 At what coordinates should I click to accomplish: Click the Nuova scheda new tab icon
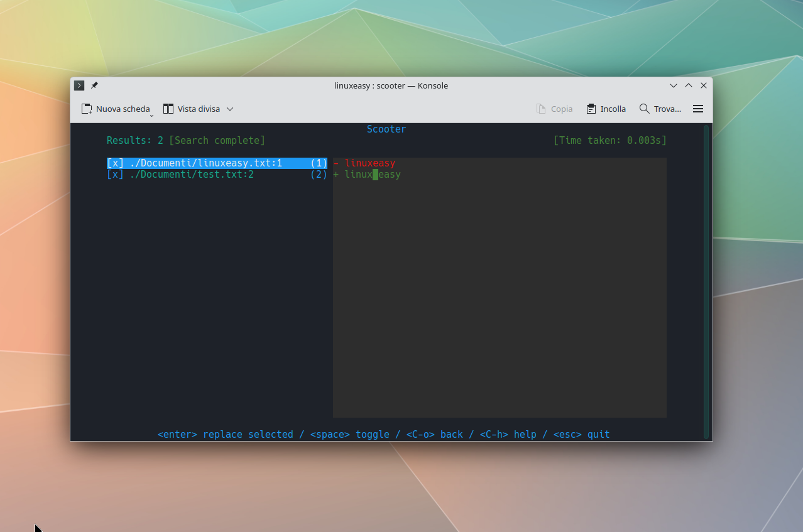pyautogui.click(x=87, y=109)
